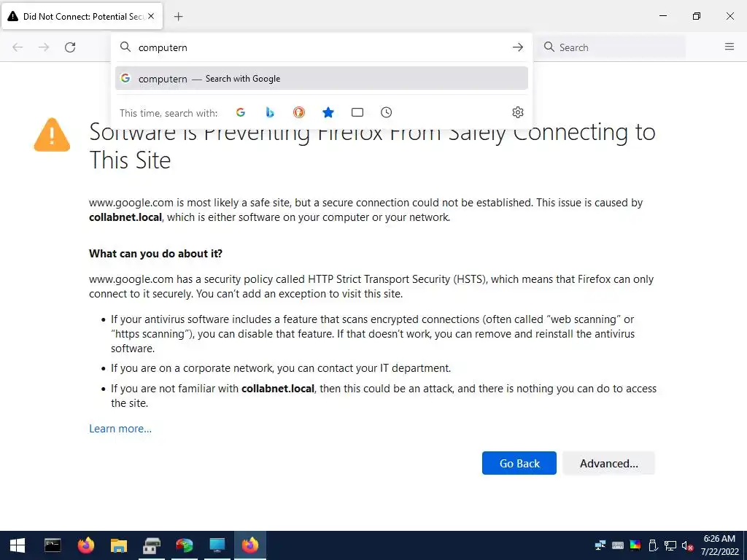Reload the page with the refresh icon
The height and width of the screenshot is (560, 747).
point(70,47)
